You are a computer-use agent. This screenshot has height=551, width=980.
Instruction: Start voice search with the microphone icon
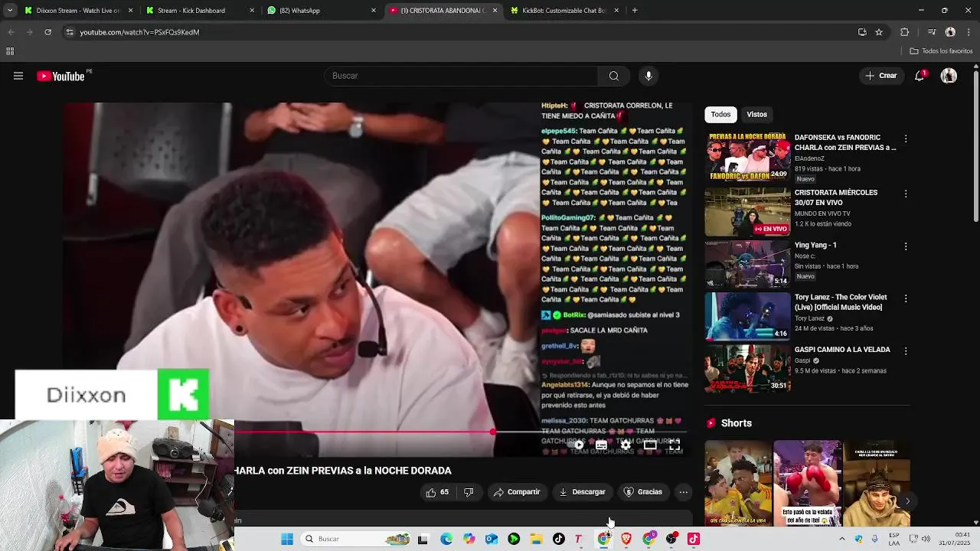coord(648,76)
